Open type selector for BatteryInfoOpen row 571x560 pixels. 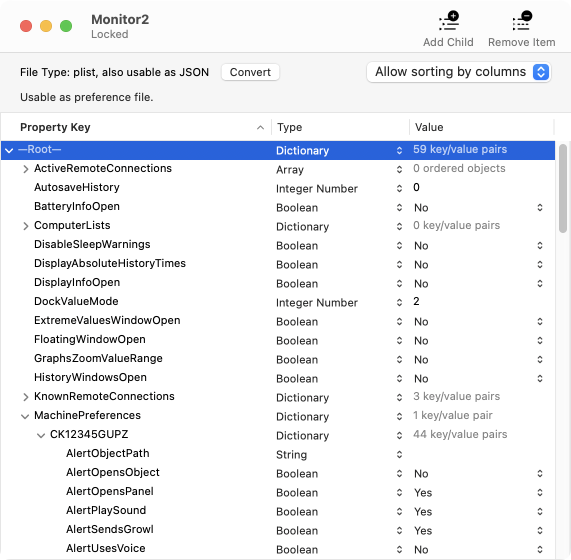point(399,207)
